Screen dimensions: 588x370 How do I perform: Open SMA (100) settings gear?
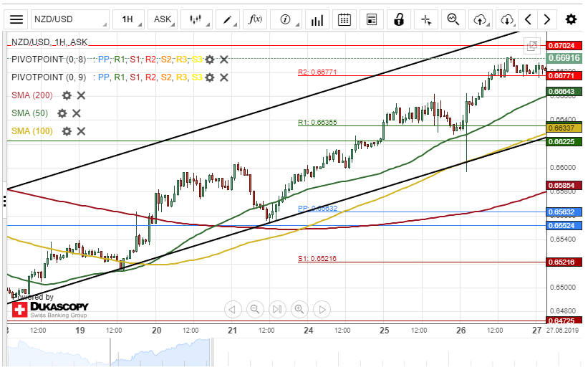point(67,131)
